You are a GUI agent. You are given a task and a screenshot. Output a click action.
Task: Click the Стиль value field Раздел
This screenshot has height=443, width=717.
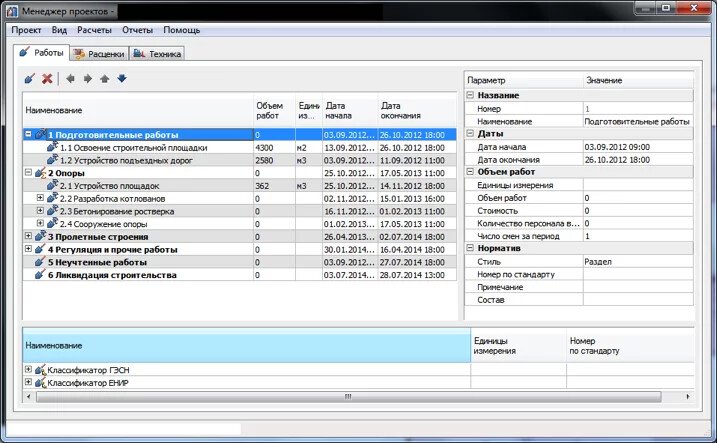click(x=638, y=262)
